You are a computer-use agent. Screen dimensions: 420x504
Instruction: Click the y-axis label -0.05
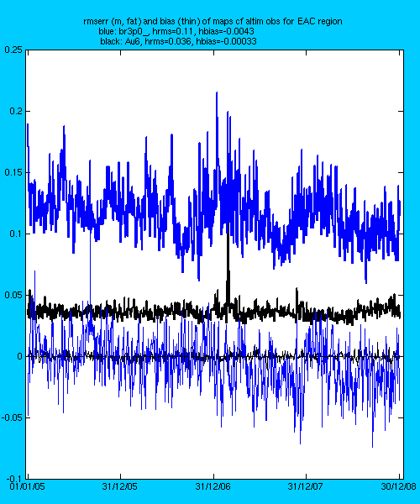[12, 417]
